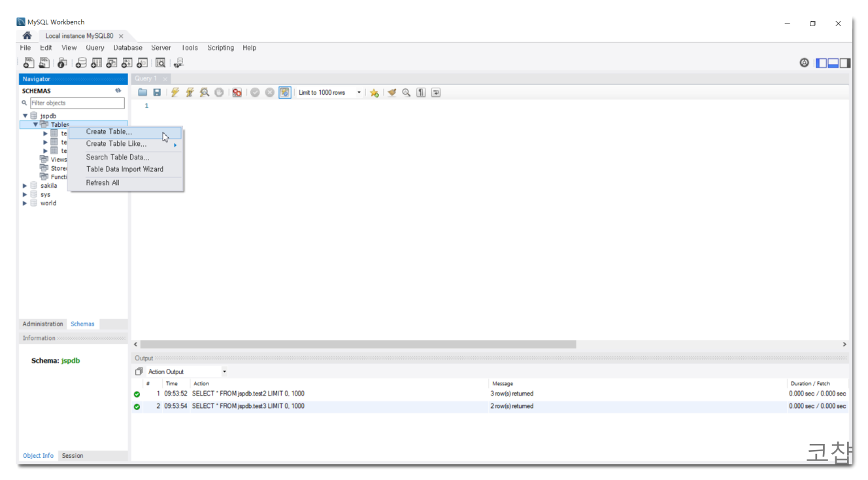Open find panel with magnifier icon
The width and height of the screenshot is (868, 480).
pyautogui.click(x=407, y=93)
